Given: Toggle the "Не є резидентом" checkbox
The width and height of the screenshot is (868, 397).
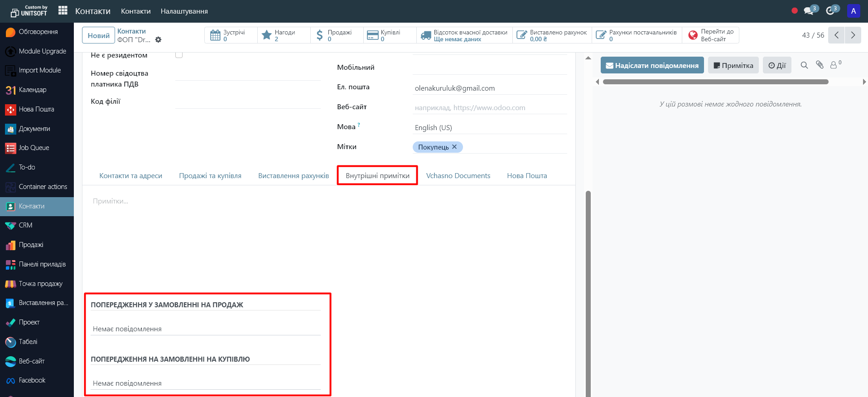Looking at the screenshot, I should [179, 55].
